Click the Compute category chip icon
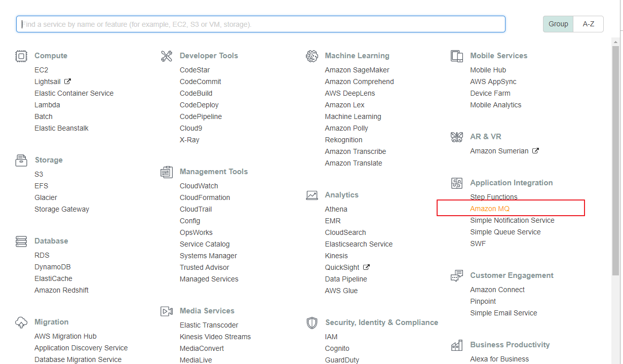 pos(21,56)
